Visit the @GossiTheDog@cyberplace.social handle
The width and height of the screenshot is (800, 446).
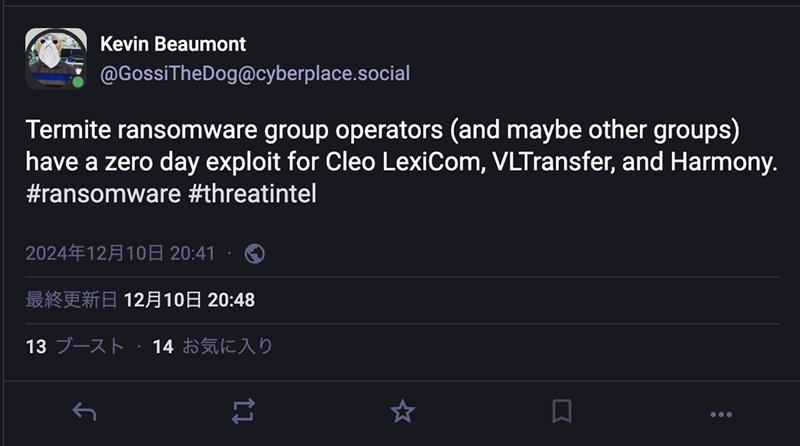coord(255,73)
